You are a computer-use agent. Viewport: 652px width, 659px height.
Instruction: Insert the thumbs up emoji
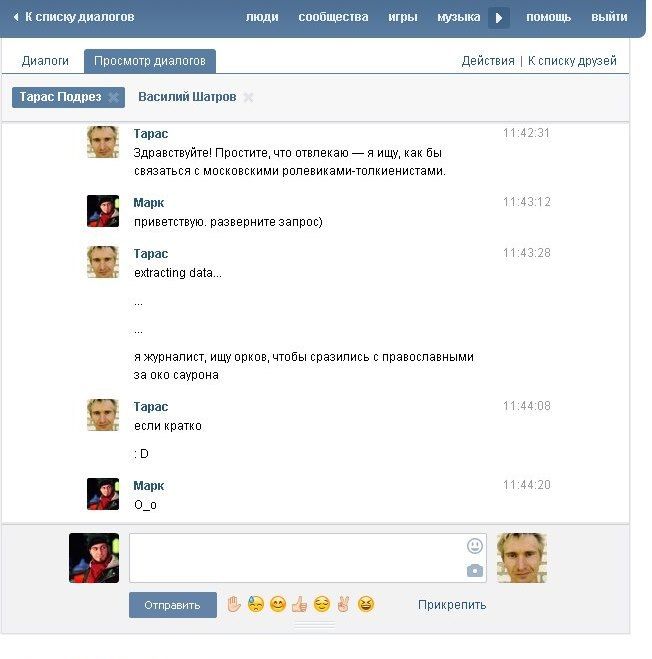point(299,605)
